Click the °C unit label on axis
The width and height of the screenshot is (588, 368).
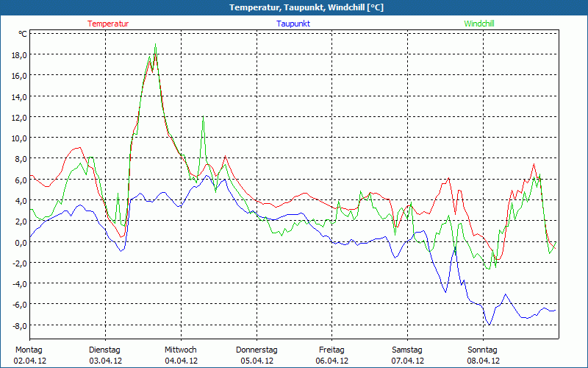point(23,34)
